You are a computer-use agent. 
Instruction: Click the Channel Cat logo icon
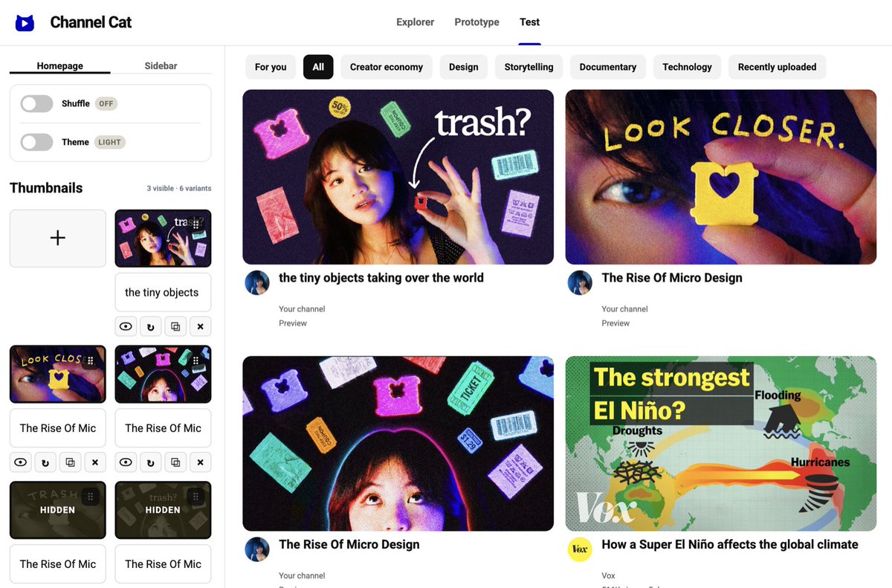click(25, 22)
